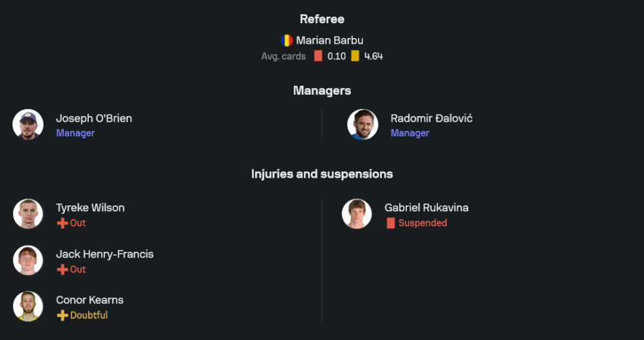Click the red card icon in Avg. cards
This screenshot has width=644, height=340.
pyautogui.click(x=318, y=56)
